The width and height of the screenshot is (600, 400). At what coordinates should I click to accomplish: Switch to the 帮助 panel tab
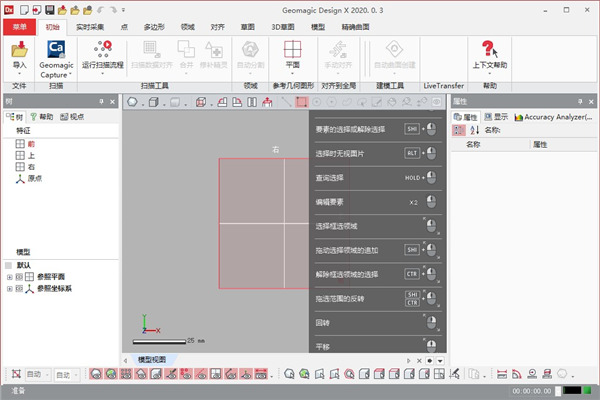[41, 117]
